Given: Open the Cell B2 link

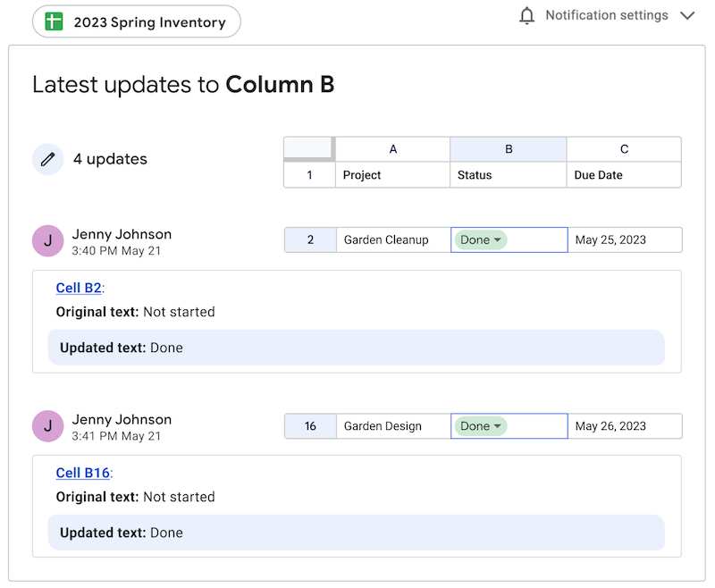Looking at the screenshot, I should (x=79, y=288).
